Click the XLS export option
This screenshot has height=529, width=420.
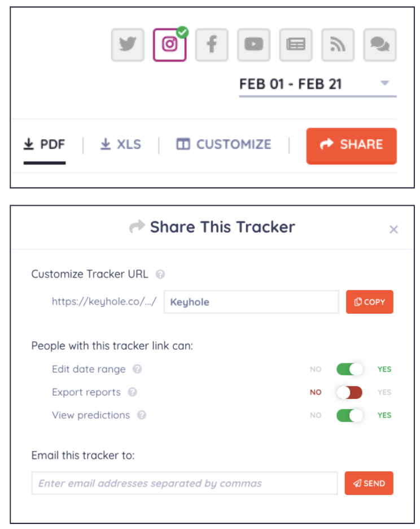(x=121, y=145)
